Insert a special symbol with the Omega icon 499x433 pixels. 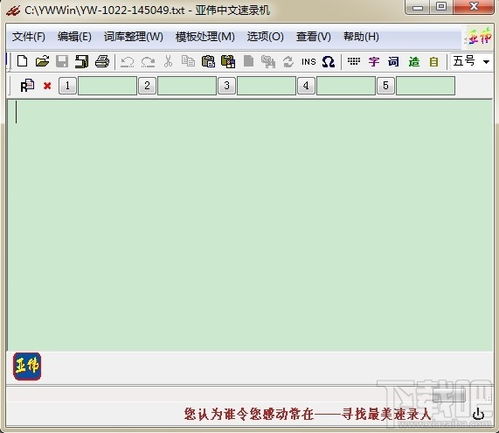click(328, 62)
